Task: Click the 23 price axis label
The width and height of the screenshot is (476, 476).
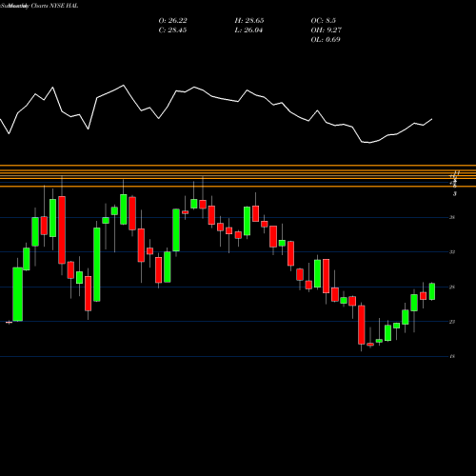Action: (452, 322)
